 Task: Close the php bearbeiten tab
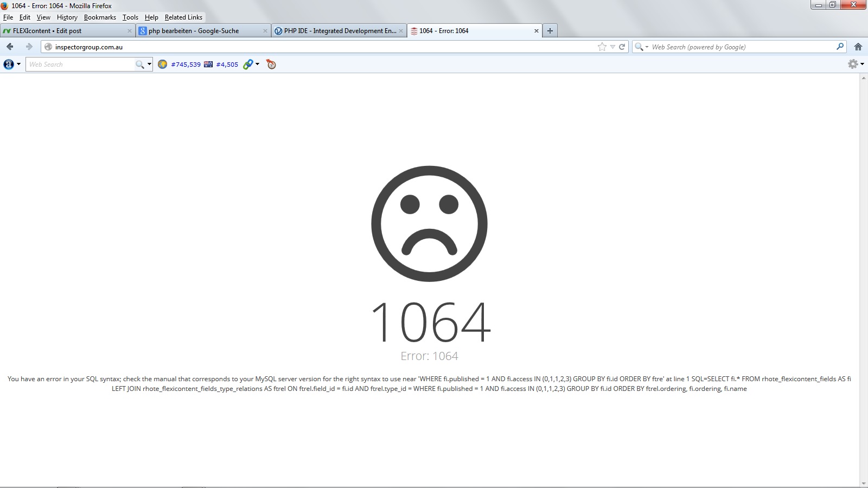tap(265, 31)
